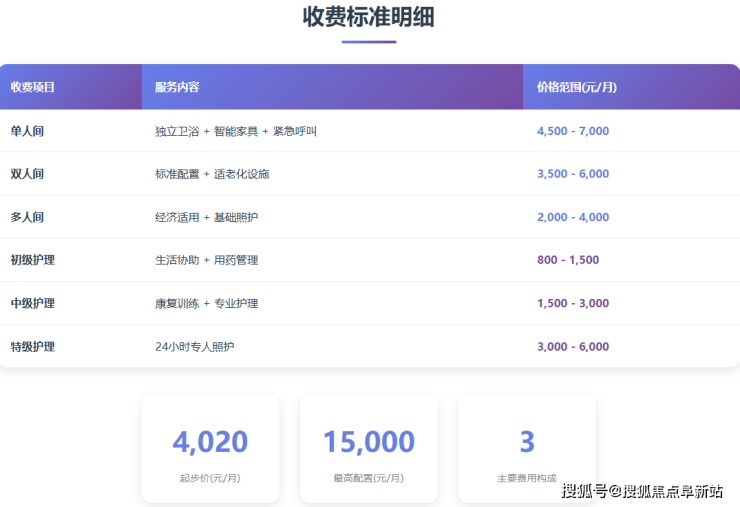Click the 收费标准明细 page title
The image size is (740, 507).
pyautogui.click(x=369, y=17)
